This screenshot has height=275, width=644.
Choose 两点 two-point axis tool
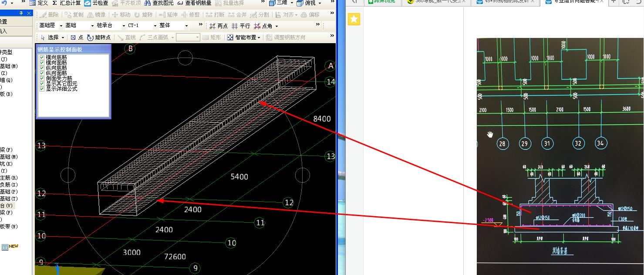[219, 26]
